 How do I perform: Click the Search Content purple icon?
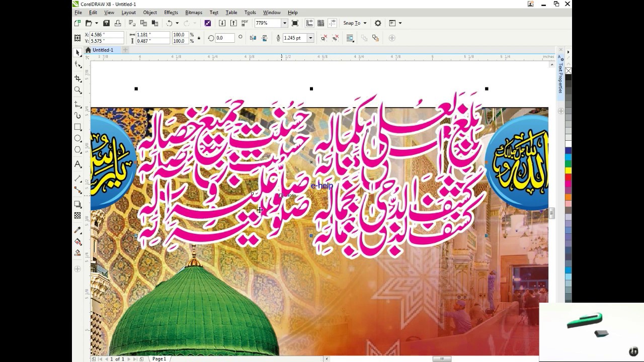click(x=208, y=23)
